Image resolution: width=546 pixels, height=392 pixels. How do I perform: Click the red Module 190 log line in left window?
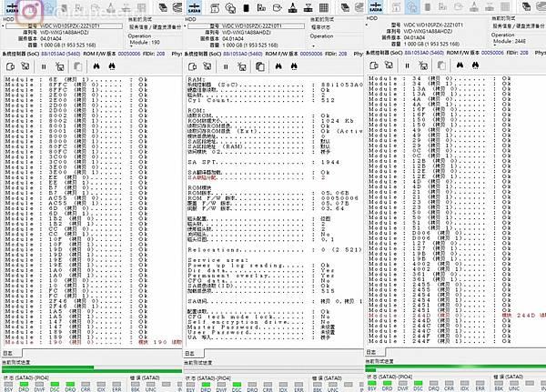(x=94, y=343)
